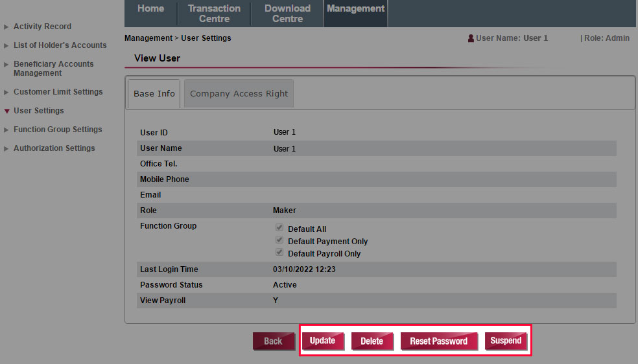
Task: Switch to the Base Info tab
Action: click(x=154, y=93)
